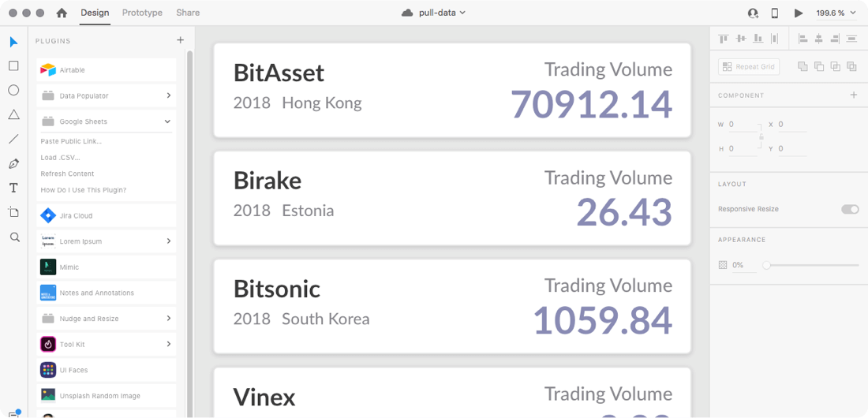
Task: Collapse the Google Sheets plugin
Action: 168,121
